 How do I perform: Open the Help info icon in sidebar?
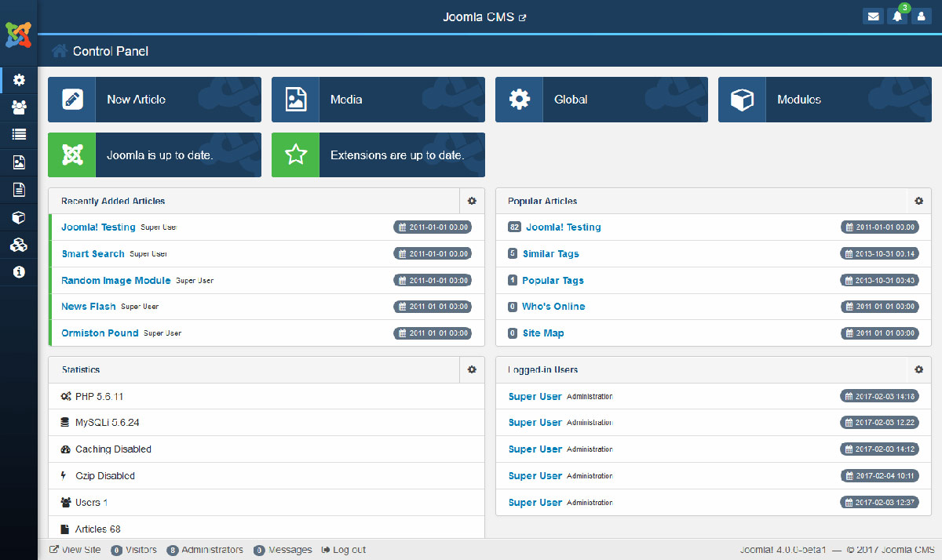click(x=19, y=272)
